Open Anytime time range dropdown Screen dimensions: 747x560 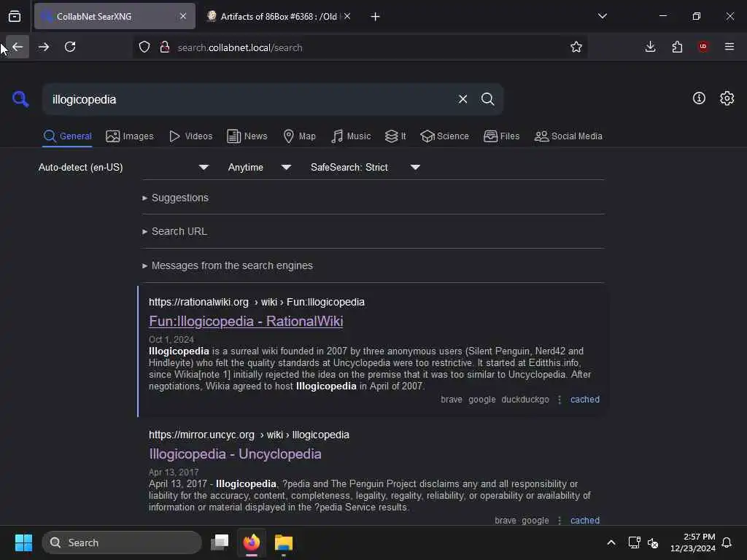pyautogui.click(x=259, y=167)
